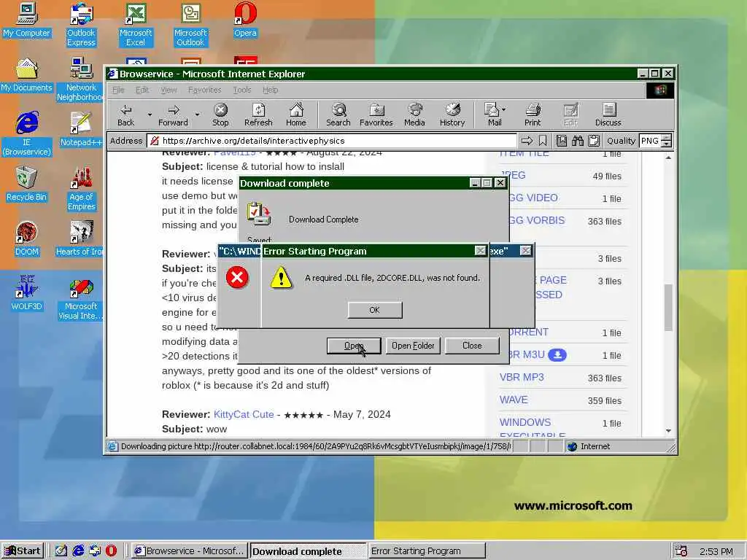747x560 pixels.
Task: Open the Edit menu
Action: pos(142,90)
